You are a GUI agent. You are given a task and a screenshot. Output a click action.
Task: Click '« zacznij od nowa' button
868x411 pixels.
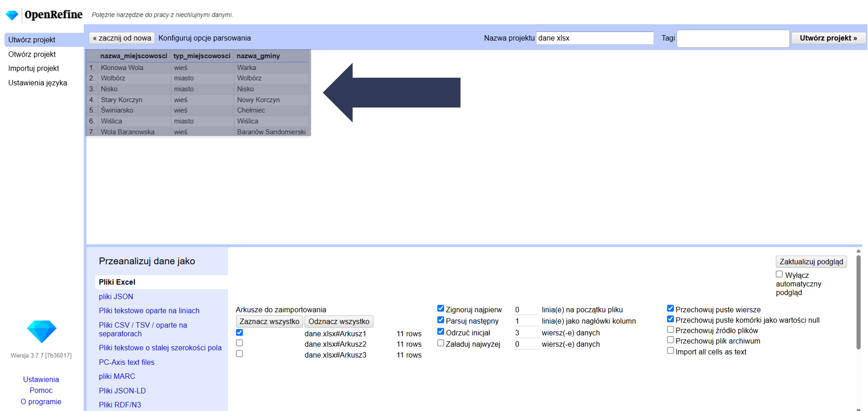coord(122,38)
